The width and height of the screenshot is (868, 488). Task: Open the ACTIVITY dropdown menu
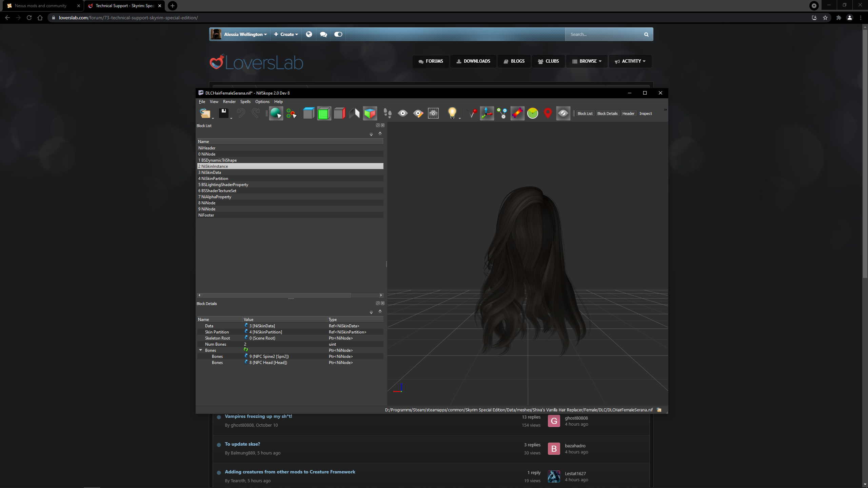point(630,61)
